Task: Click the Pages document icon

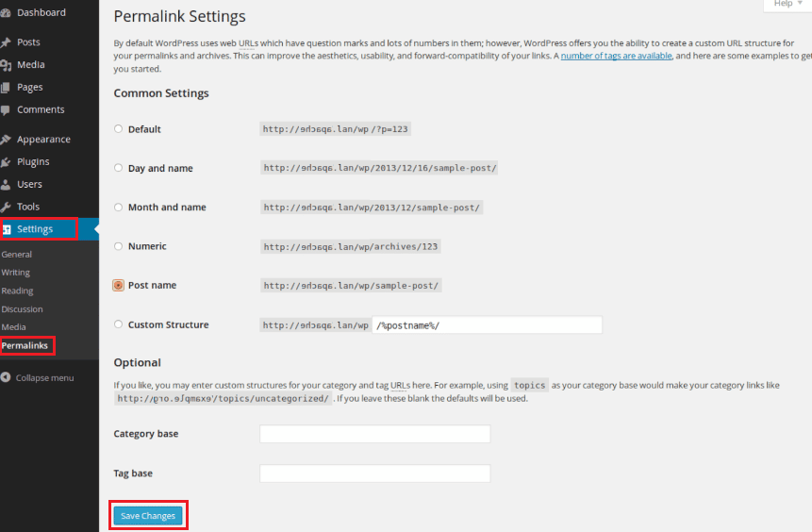Action: click(5, 88)
